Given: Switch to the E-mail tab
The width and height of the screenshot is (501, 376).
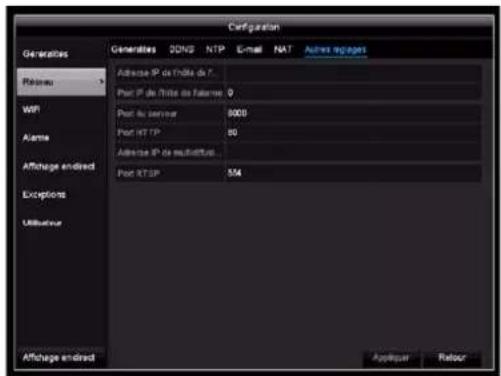Looking at the screenshot, I should 249,49.
